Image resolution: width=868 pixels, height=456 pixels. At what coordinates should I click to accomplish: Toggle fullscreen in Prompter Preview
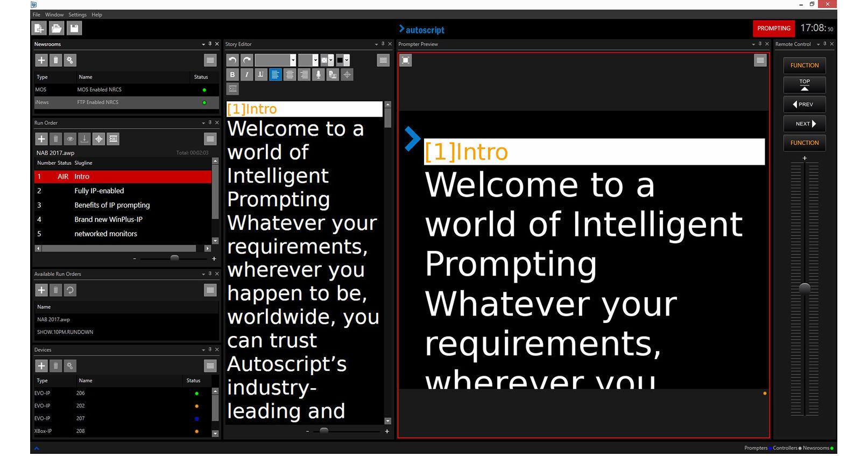406,60
